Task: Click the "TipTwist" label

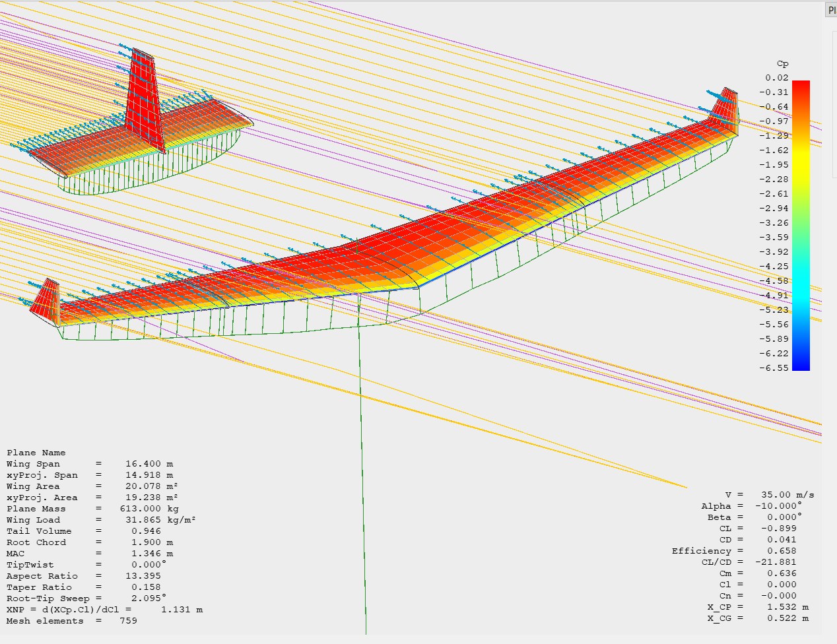Action: 30,565
